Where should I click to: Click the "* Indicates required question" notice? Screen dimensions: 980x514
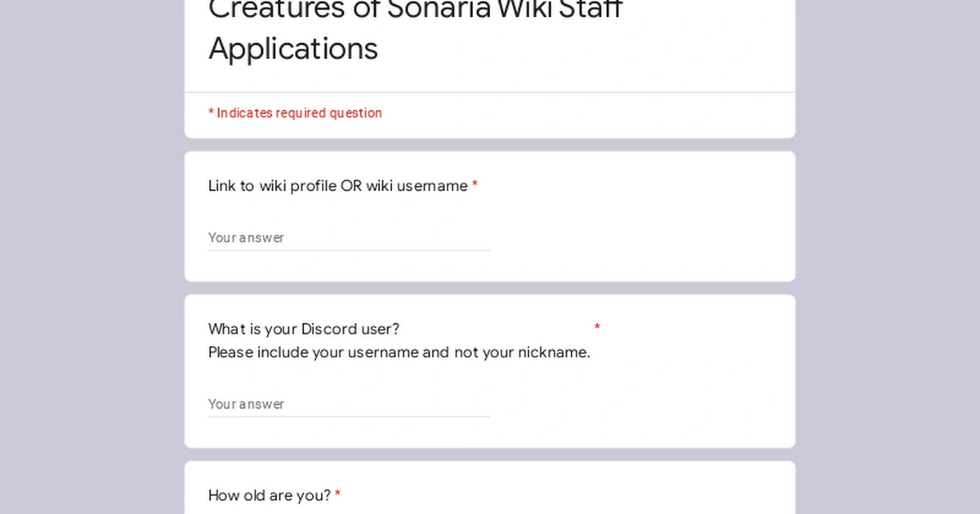[x=296, y=113]
